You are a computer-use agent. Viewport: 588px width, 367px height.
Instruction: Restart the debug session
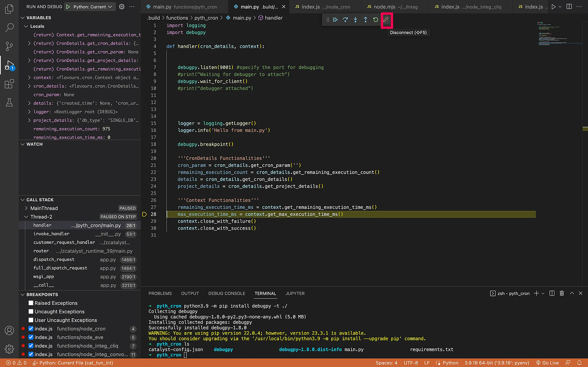(x=375, y=20)
